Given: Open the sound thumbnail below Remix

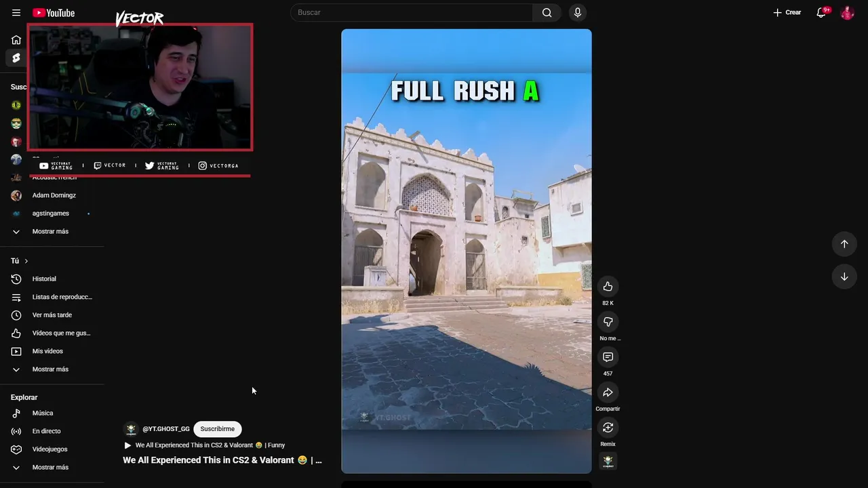Looking at the screenshot, I should tap(608, 462).
